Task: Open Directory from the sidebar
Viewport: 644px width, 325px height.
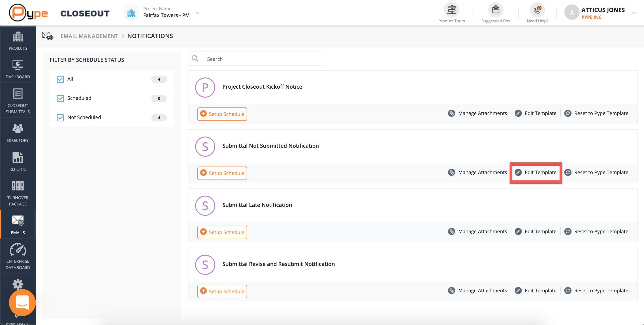Action: tap(18, 133)
